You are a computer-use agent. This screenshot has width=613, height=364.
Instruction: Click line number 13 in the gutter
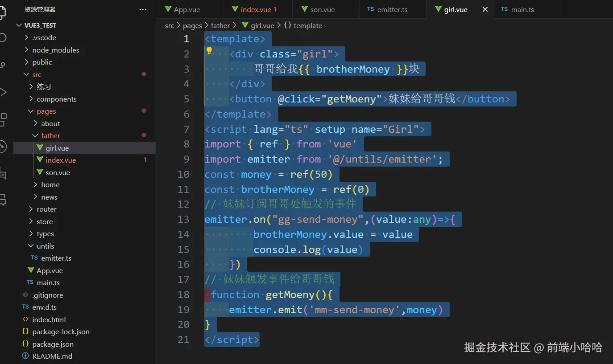[183, 219]
